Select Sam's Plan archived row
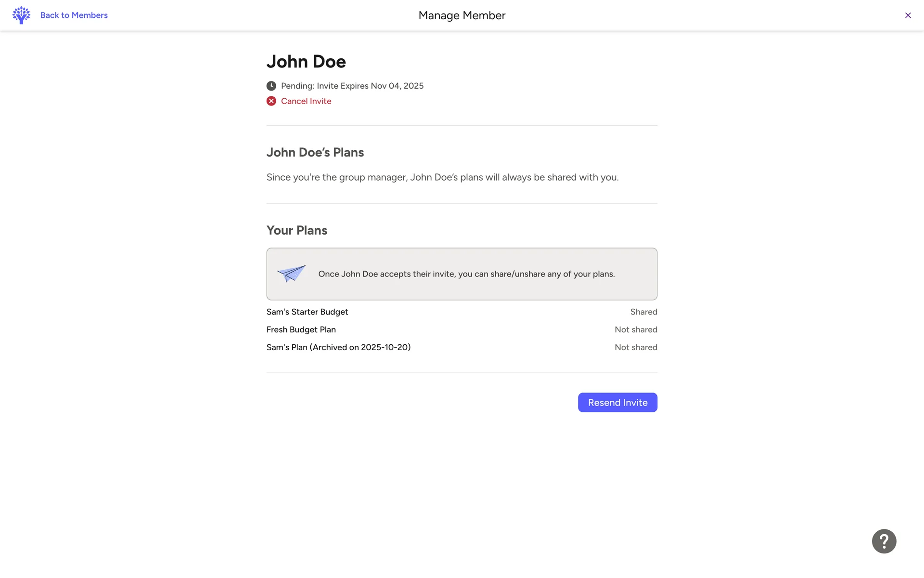This screenshot has height=578, width=924. 338,347
